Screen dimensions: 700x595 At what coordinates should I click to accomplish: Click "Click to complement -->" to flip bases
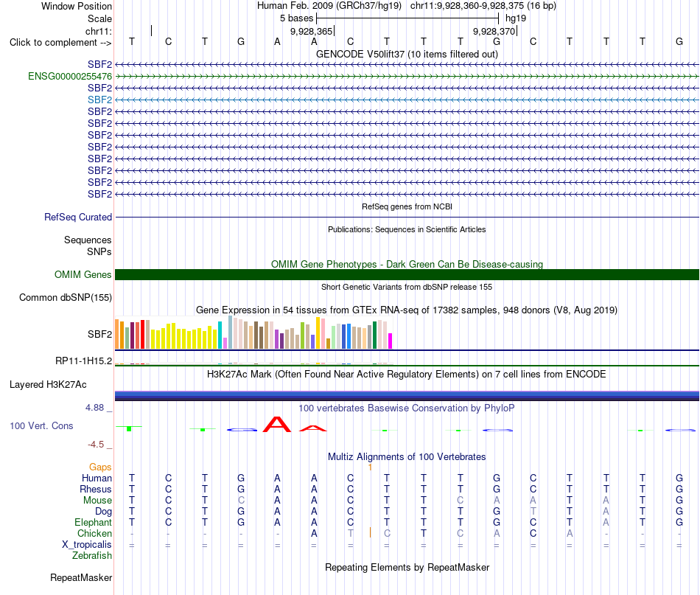click(60, 43)
